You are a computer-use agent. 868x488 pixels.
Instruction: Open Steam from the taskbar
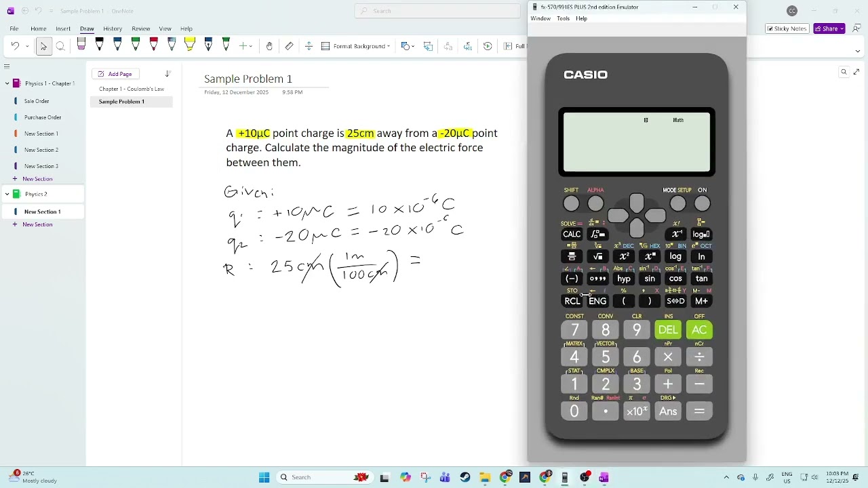click(465, 477)
